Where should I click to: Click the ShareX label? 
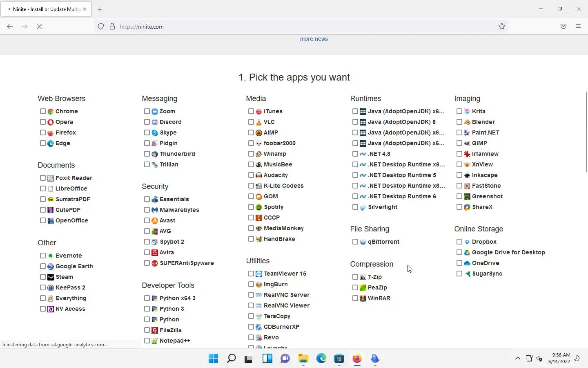coord(482,207)
